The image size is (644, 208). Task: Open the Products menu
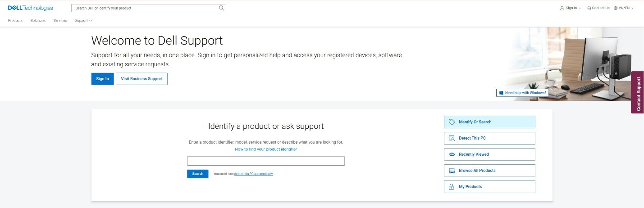pyautogui.click(x=15, y=20)
